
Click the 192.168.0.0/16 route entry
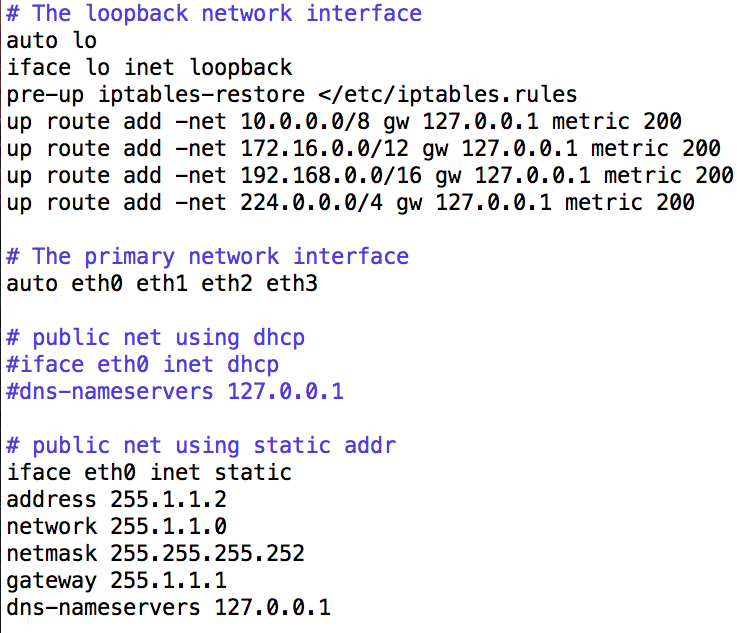369,176
